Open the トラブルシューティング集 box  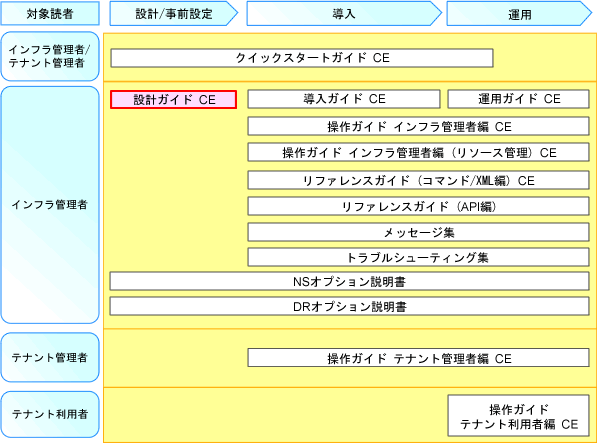click(418, 257)
